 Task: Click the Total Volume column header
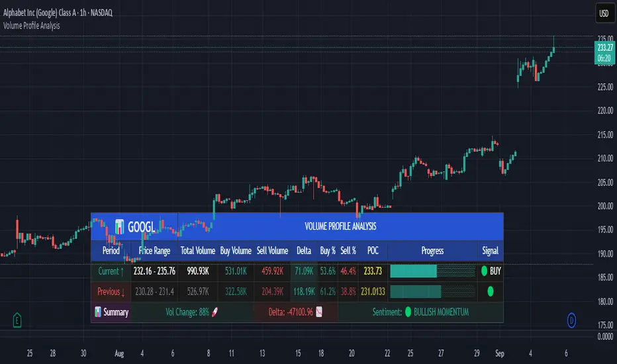pyautogui.click(x=197, y=251)
